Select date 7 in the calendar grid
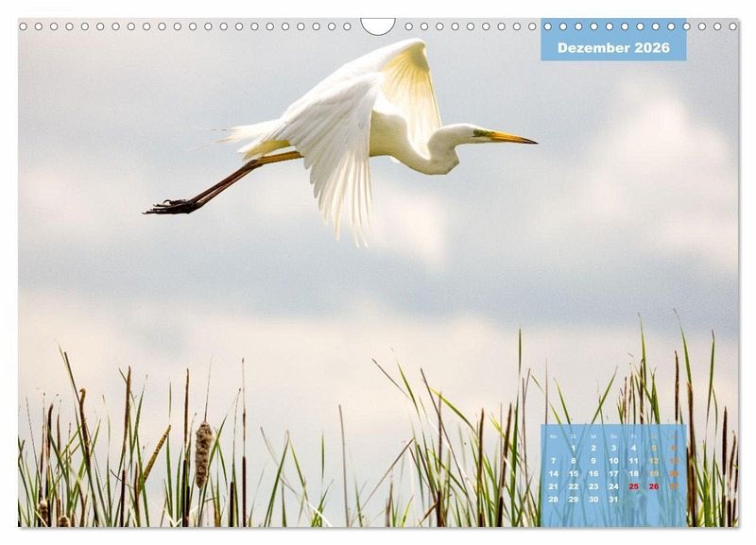This screenshot has height=545, width=756. click(553, 461)
